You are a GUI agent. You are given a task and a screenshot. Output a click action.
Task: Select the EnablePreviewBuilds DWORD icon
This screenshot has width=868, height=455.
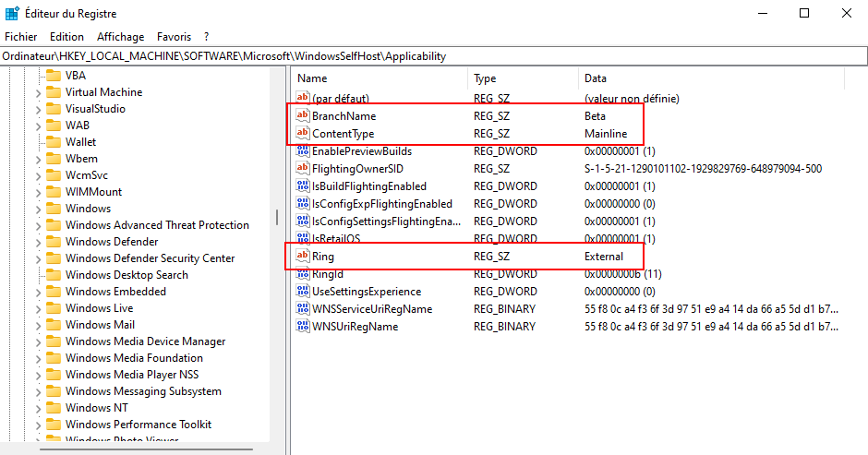pyautogui.click(x=302, y=150)
